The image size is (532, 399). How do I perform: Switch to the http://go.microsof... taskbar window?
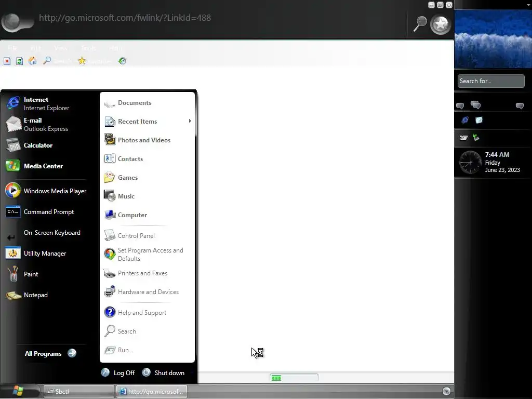pos(152,392)
